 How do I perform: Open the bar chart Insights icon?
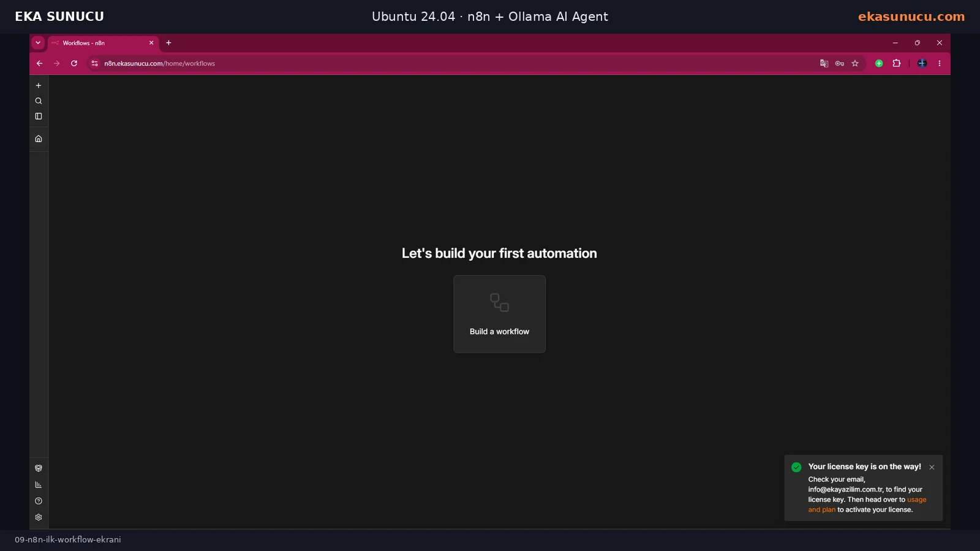click(39, 485)
